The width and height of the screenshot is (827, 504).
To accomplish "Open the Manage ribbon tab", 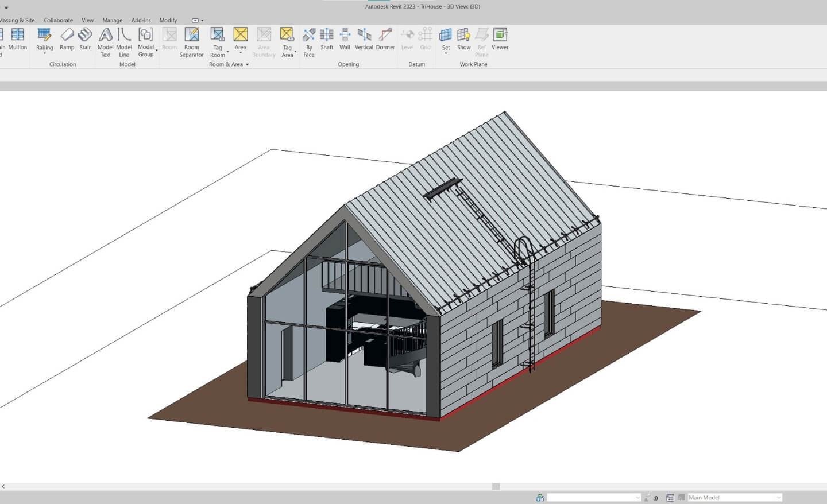I will tap(112, 20).
